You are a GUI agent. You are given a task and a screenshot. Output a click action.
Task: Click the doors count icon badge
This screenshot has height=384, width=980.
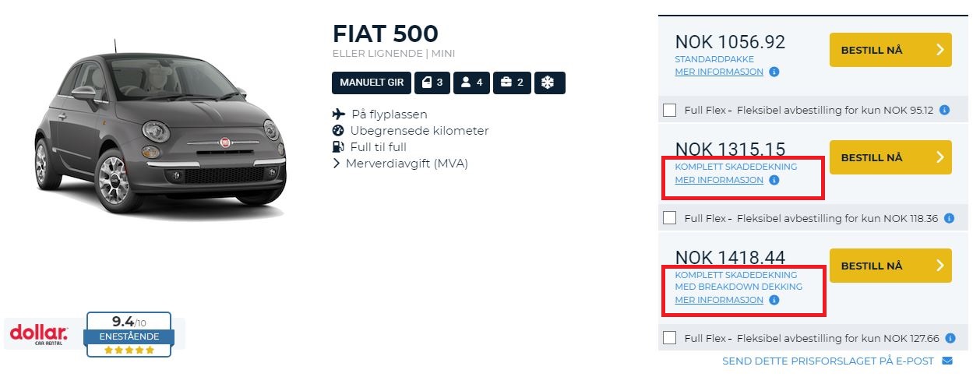(432, 83)
